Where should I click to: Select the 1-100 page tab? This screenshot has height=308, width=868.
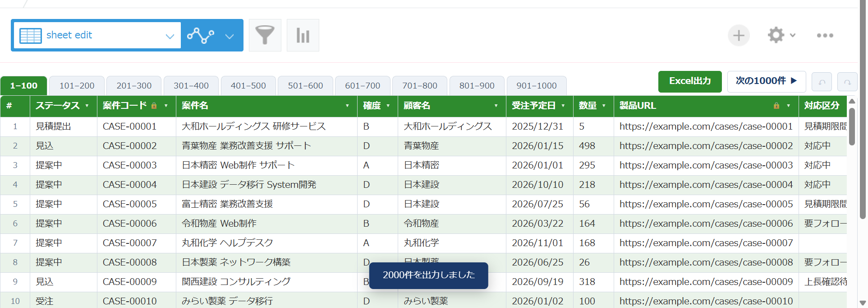pyautogui.click(x=24, y=86)
